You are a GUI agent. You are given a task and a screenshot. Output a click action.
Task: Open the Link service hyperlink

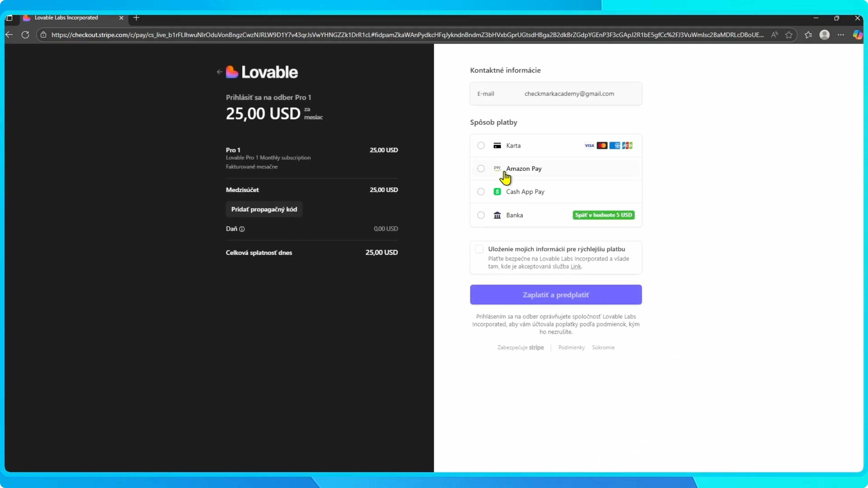(576, 266)
